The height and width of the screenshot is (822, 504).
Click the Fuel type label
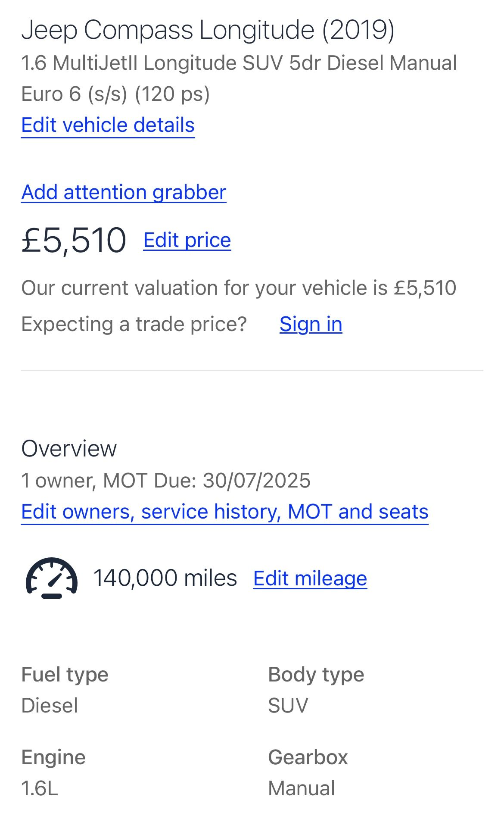pyautogui.click(x=65, y=675)
